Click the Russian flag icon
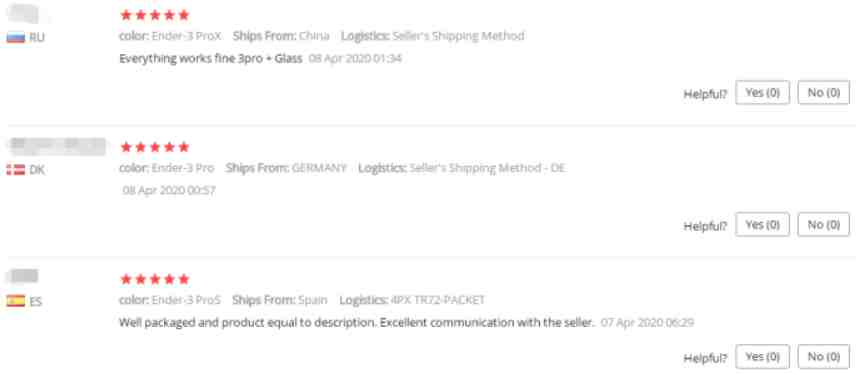The height and width of the screenshot is (374, 858). [16, 38]
